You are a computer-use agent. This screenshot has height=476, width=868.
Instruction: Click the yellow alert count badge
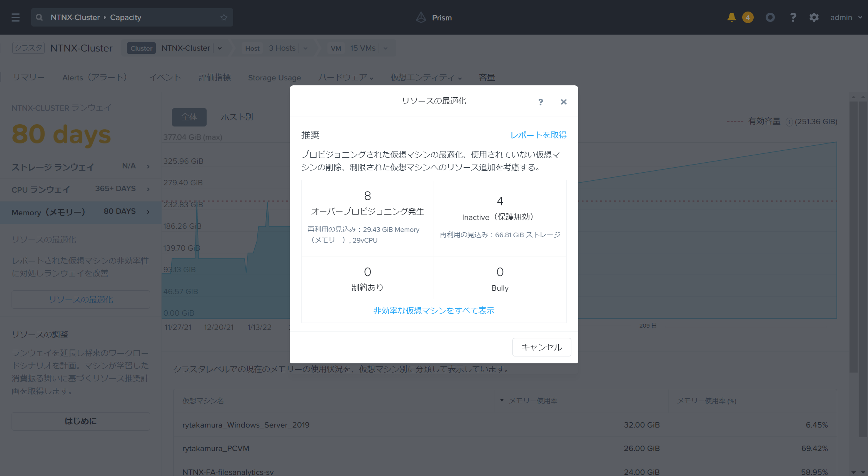pos(748,17)
